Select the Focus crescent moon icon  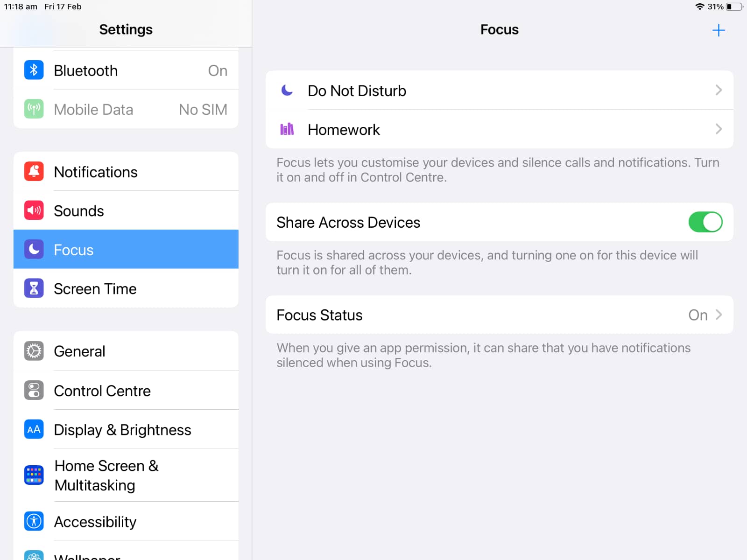(x=33, y=249)
